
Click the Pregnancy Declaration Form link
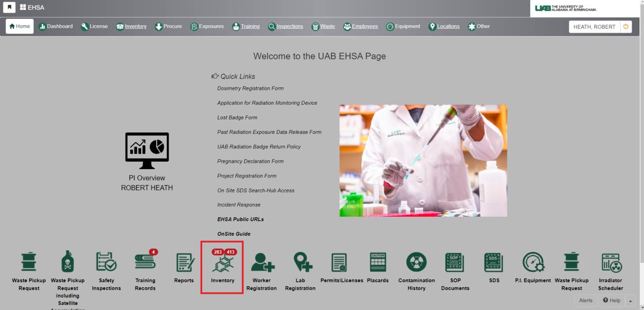coord(250,161)
